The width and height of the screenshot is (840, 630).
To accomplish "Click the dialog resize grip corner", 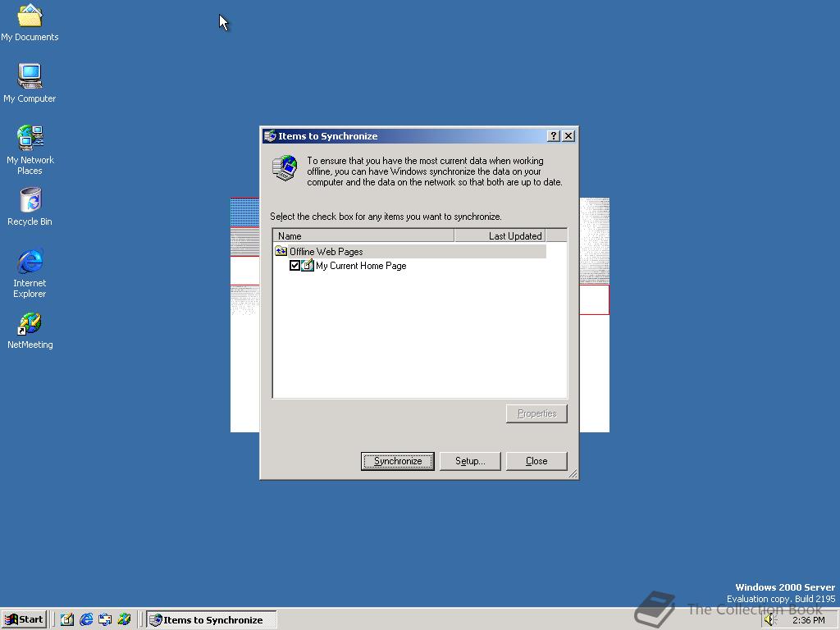I will pos(573,473).
